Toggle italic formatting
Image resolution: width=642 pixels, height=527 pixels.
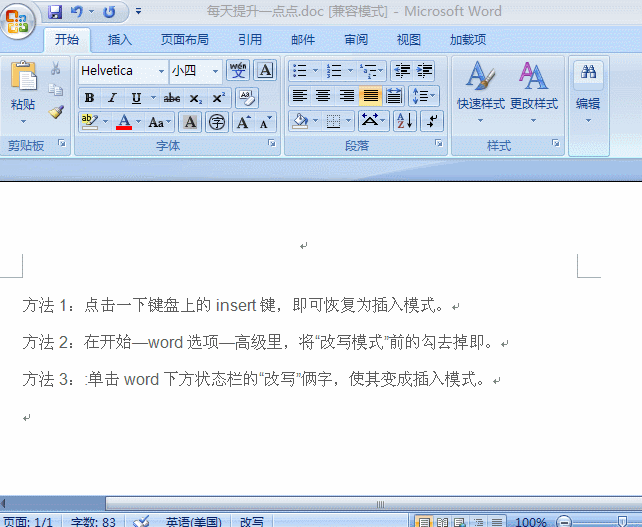pyautogui.click(x=112, y=98)
